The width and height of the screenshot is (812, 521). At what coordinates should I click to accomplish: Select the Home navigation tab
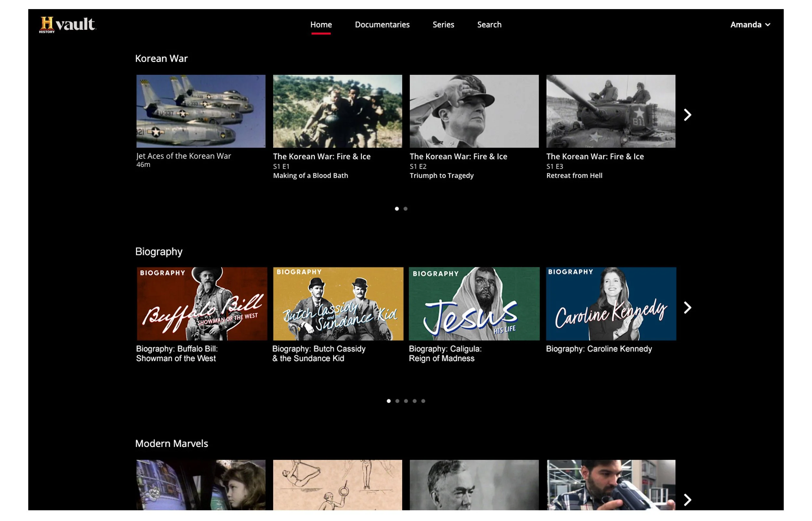[321, 25]
